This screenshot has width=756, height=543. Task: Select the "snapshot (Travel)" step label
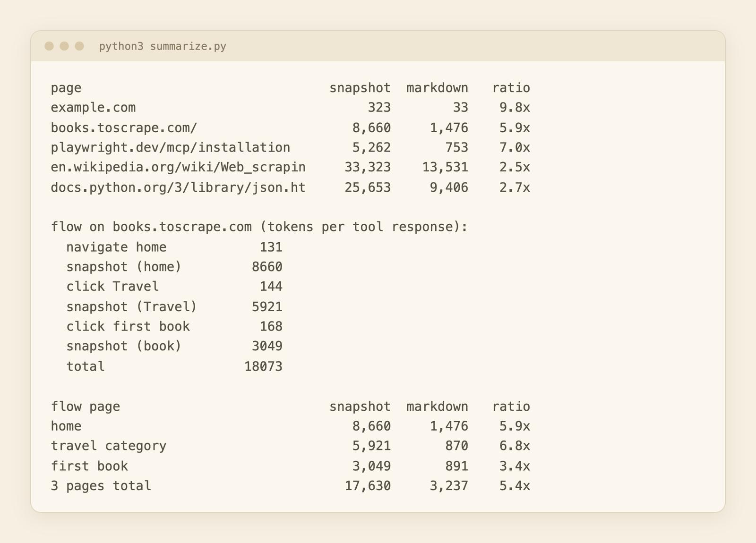pos(131,307)
